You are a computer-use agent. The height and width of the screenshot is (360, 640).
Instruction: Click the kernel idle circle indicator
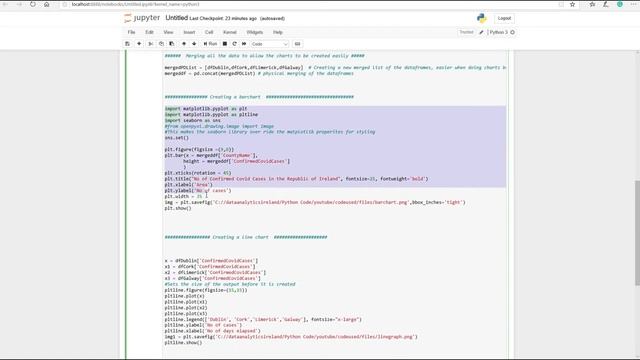513,32
